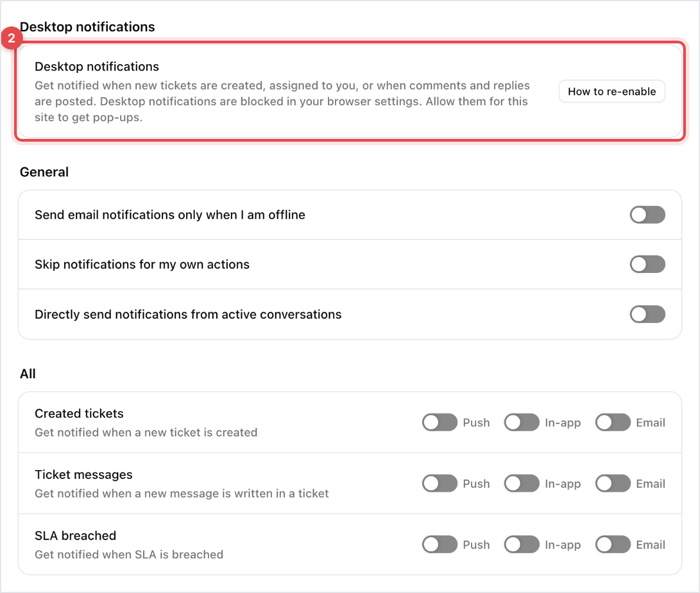Click 'Get notified when SLA is breached' text
700x593 pixels.
(x=129, y=555)
